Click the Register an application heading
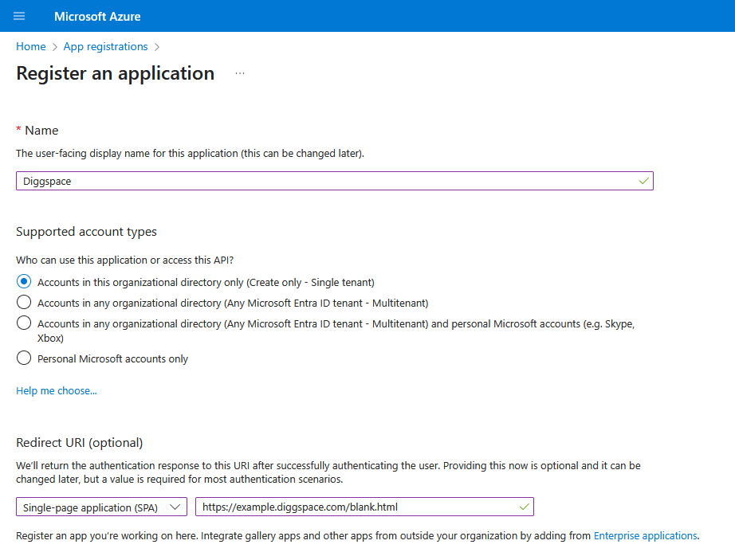 coord(116,73)
